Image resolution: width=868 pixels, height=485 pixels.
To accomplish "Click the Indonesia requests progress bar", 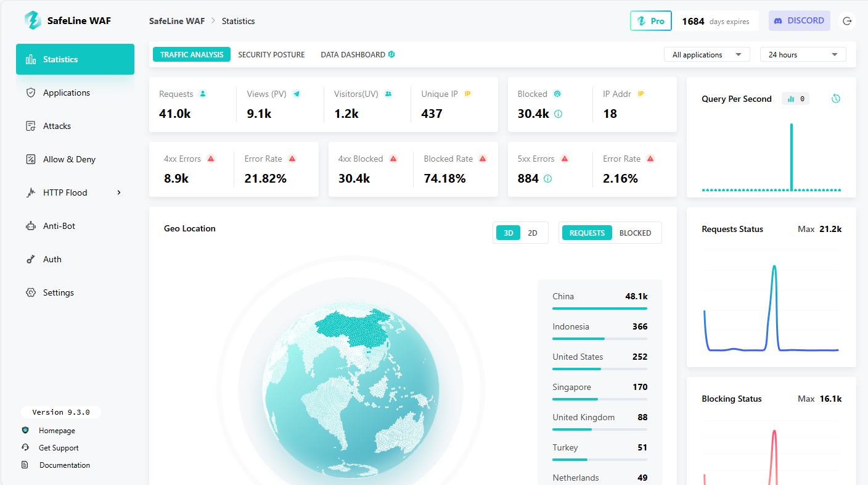I will [x=600, y=338].
